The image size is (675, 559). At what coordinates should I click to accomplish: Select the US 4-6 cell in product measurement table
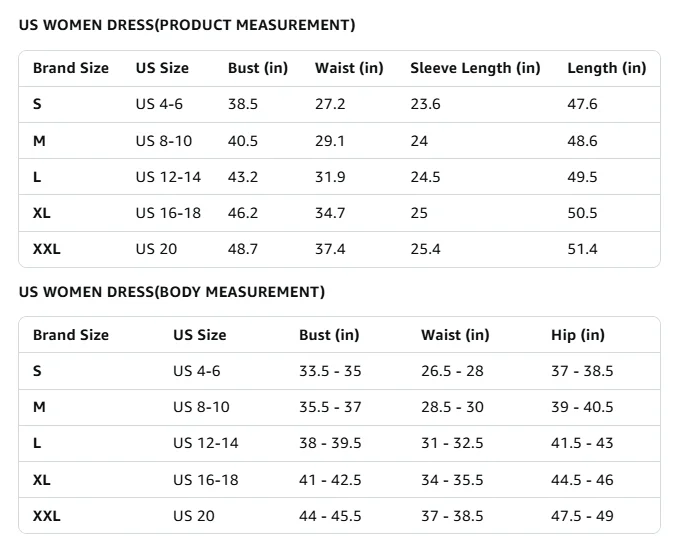(x=159, y=104)
